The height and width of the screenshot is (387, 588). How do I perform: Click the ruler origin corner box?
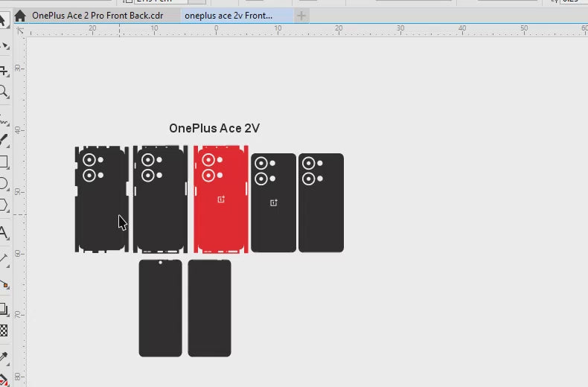point(20,31)
